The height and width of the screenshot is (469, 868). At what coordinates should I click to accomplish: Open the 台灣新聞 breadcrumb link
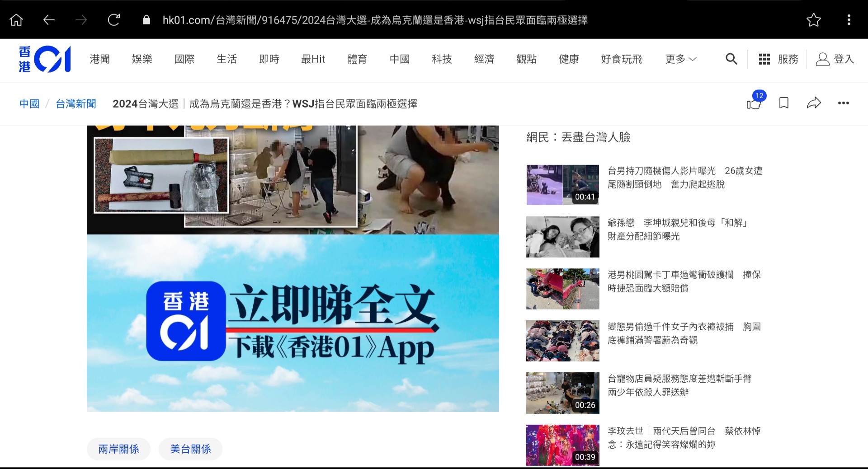click(75, 103)
